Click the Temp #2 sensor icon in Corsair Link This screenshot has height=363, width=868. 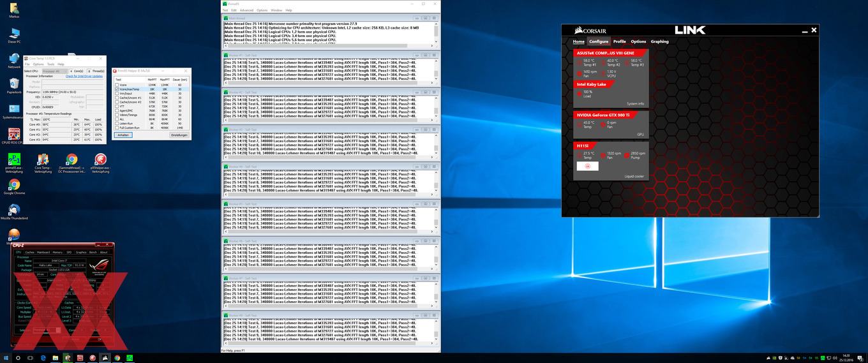tap(603, 63)
